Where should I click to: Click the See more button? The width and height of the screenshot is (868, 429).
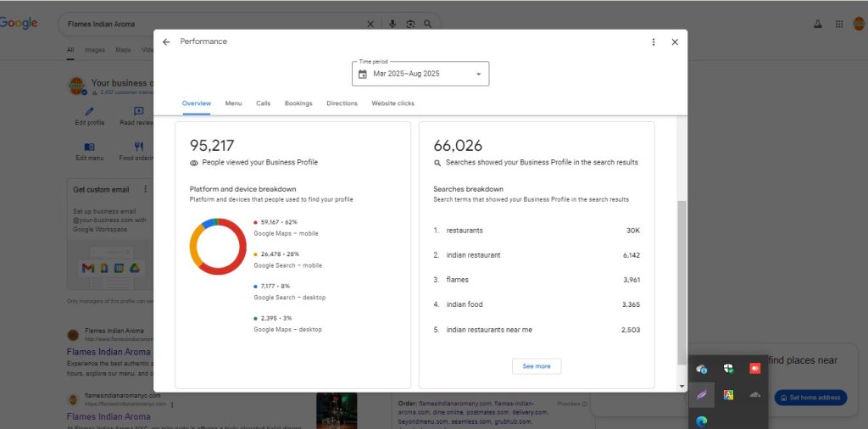pyautogui.click(x=536, y=366)
